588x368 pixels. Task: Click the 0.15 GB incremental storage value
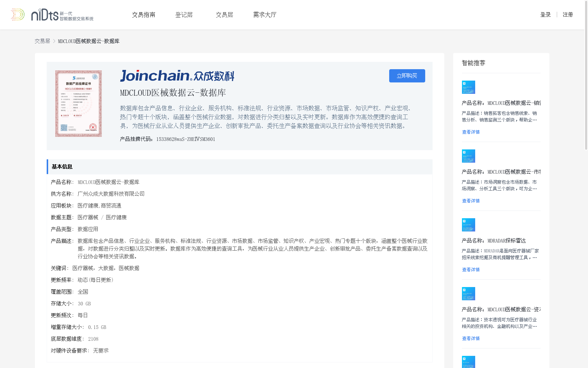click(97, 327)
